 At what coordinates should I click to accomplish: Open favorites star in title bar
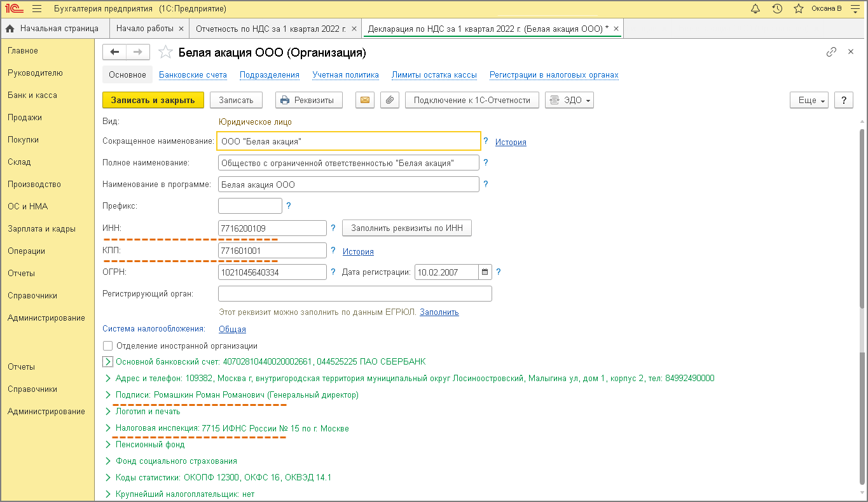point(799,9)
